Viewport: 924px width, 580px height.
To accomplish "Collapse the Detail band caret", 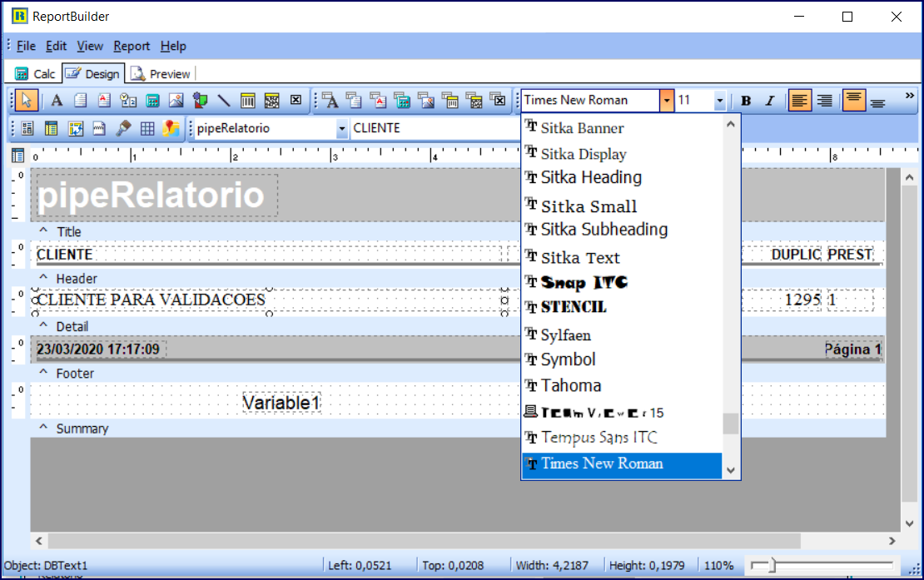I will pos(43,325).
